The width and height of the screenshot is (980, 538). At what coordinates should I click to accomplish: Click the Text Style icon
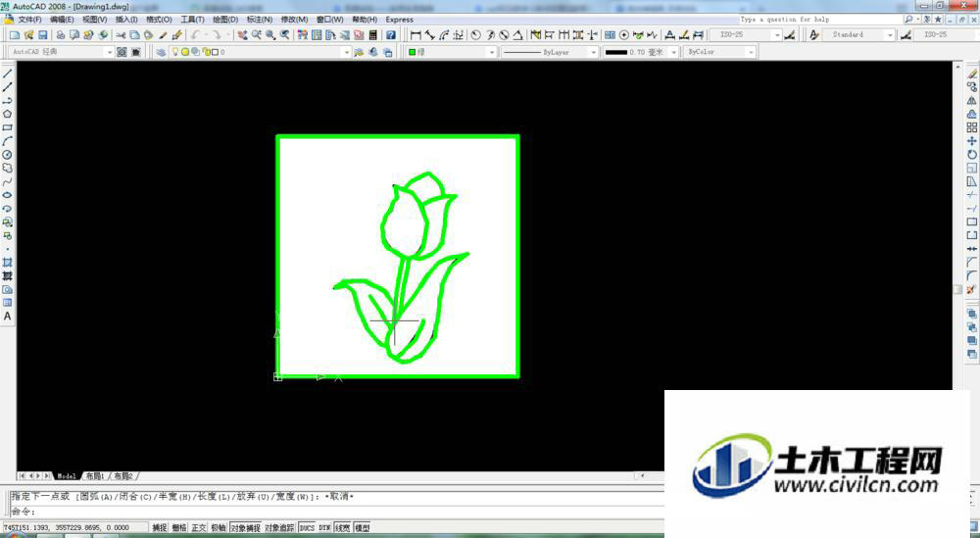813,35
